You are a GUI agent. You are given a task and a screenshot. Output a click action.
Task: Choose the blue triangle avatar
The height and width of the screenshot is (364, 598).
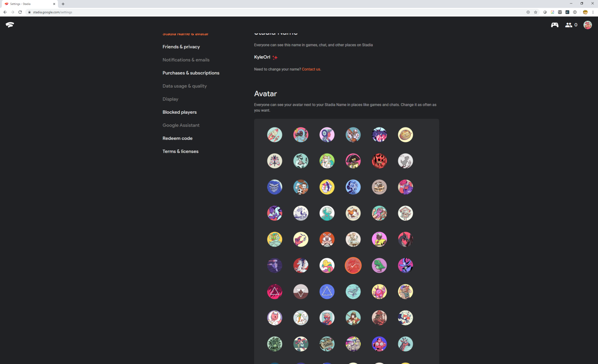(x=327, y=292)
